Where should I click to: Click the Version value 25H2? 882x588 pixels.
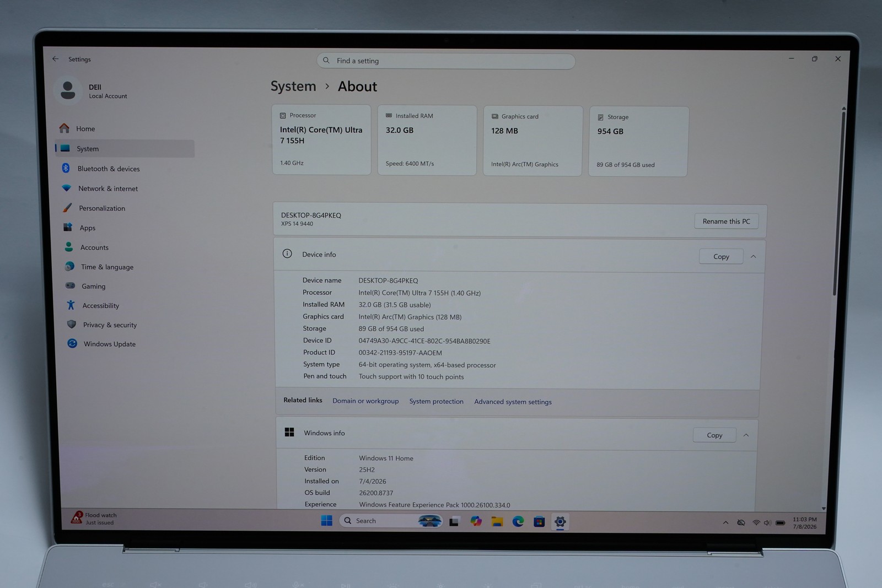(367, 470)
